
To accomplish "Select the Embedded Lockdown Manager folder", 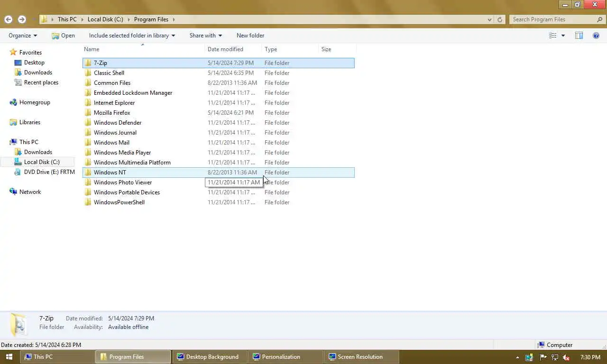I will coord(218,93).
